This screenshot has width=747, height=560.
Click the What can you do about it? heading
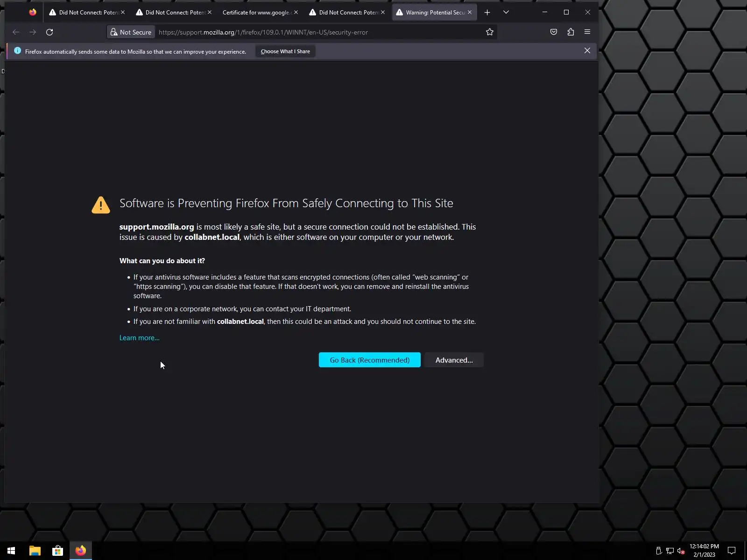pos(162,261)
